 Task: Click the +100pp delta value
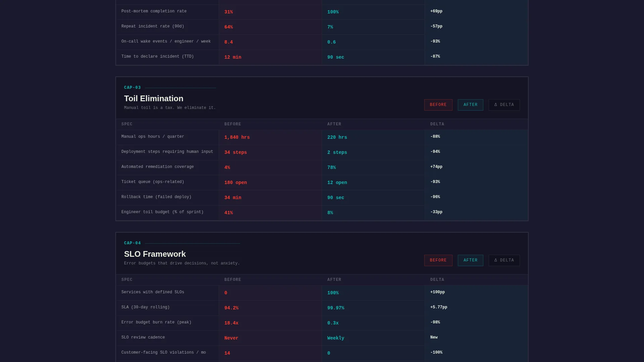tap(437, 292)
